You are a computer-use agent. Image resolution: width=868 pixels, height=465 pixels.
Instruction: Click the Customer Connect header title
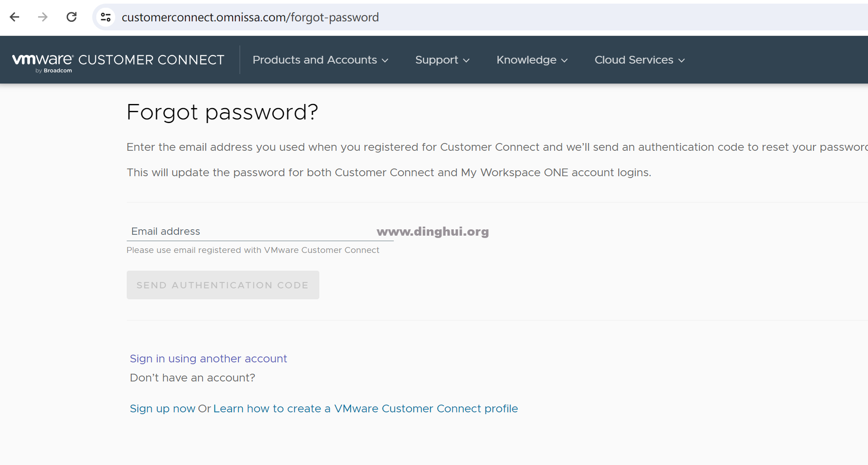(x=151, y=60)
